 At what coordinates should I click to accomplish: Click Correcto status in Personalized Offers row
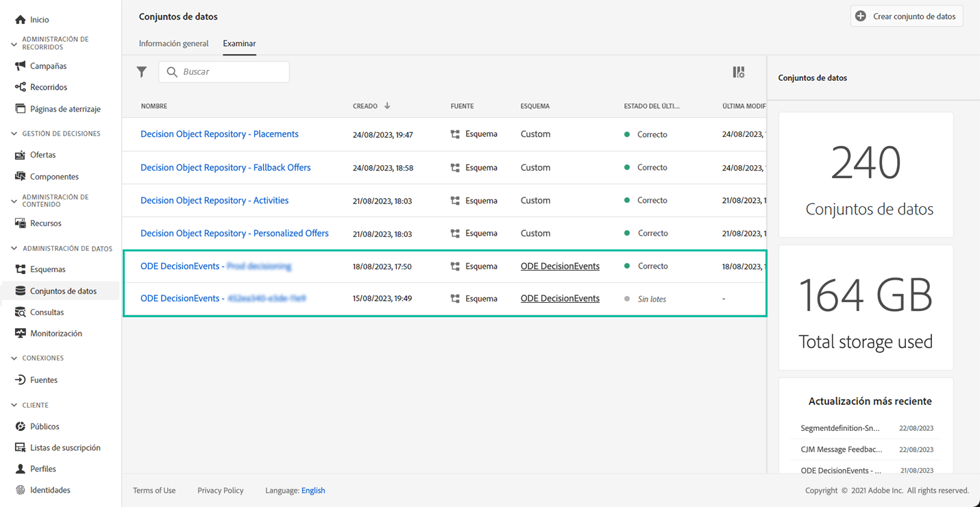click(652, 234)
